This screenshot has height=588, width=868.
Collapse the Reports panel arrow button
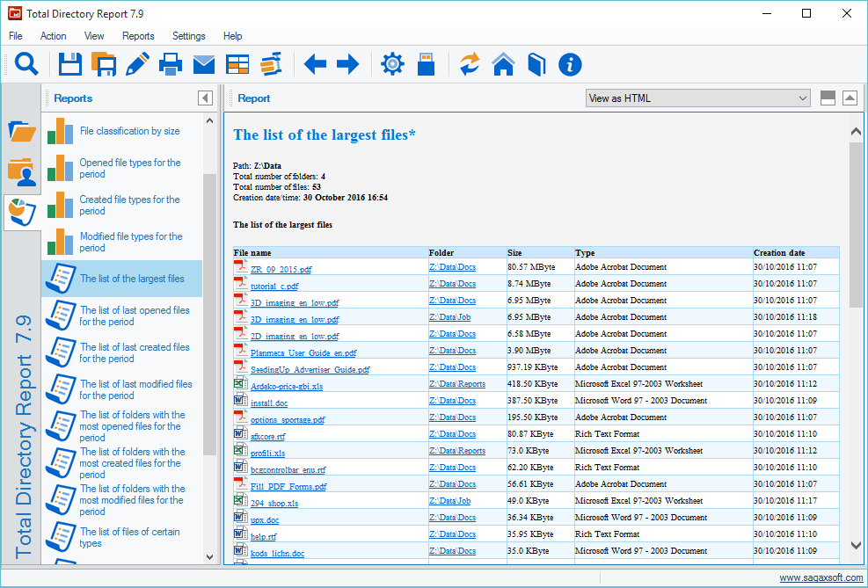coord(205,98)
